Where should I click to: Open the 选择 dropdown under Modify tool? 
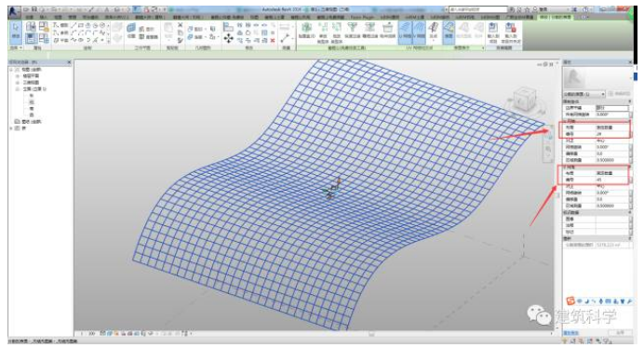click(16, 48)
